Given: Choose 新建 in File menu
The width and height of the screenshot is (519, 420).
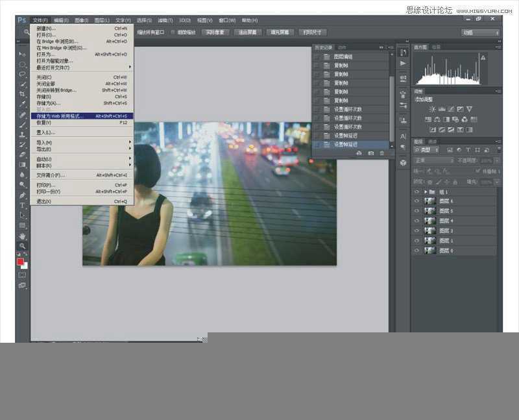Looking at the screenshot, I should (82, 28).
